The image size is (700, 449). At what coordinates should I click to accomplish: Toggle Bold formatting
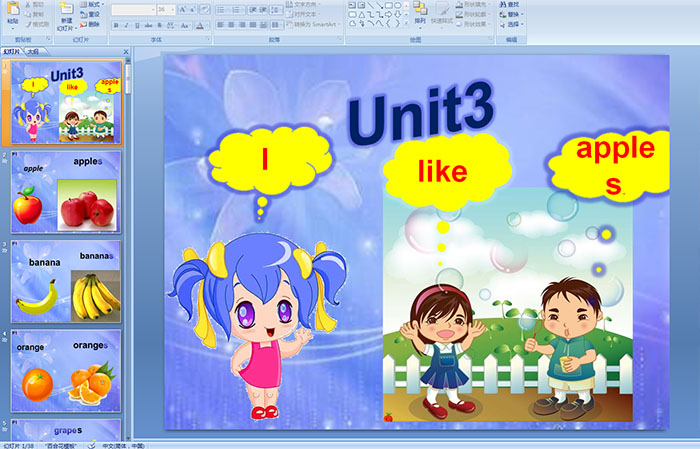tap(116, 25)
